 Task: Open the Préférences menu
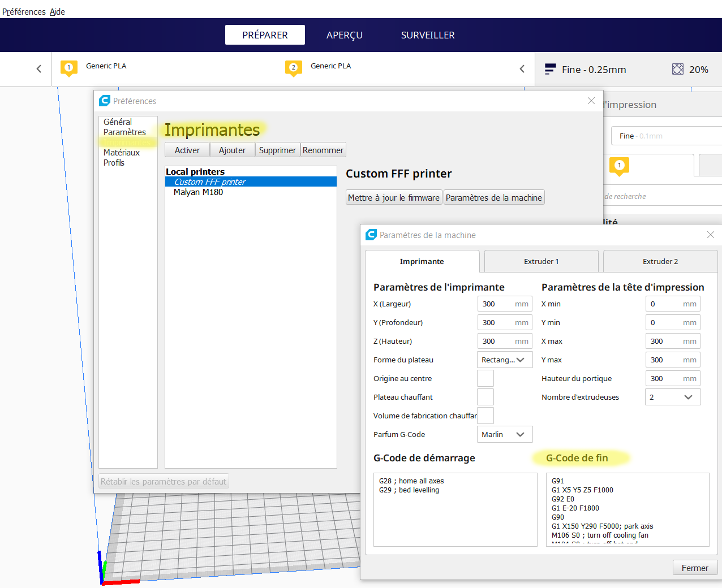24,11
